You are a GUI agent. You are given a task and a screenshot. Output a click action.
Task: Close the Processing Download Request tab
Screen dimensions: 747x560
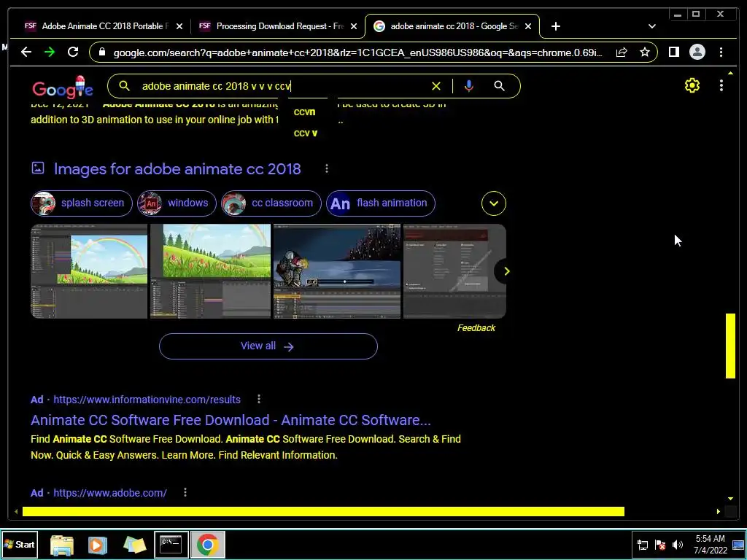pos(354,26)
